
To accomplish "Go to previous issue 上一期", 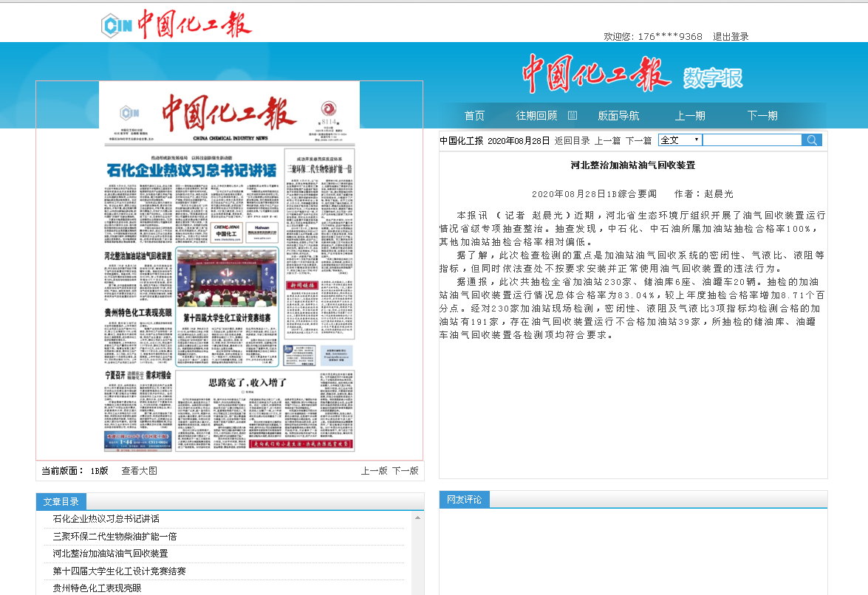I will tap(690, 116).
